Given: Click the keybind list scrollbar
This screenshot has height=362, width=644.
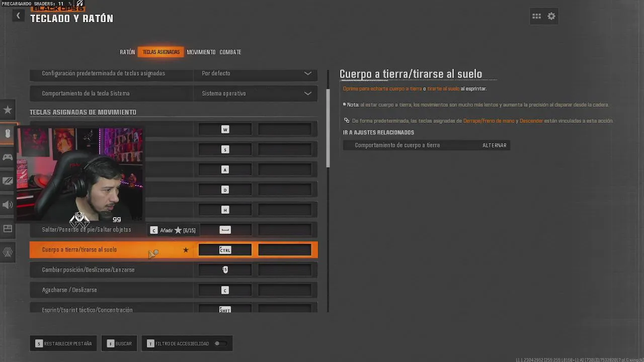Looking at the screenshot, I should coord(328,128).
